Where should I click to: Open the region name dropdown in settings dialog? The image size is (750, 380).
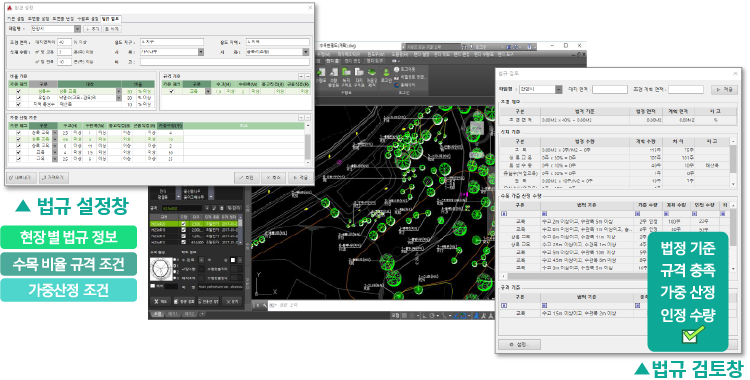click(x=77, y=29)
